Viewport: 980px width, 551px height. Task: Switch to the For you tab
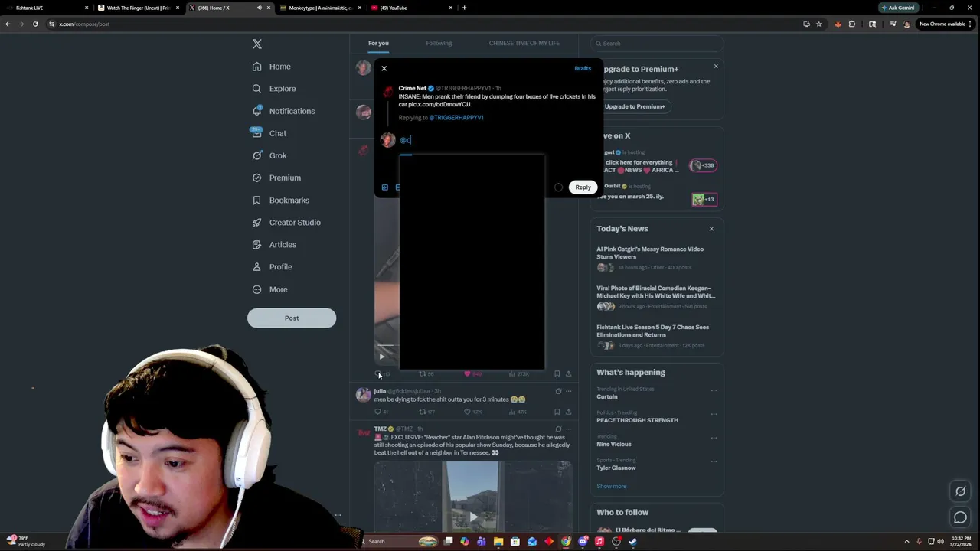coord(378,43)
